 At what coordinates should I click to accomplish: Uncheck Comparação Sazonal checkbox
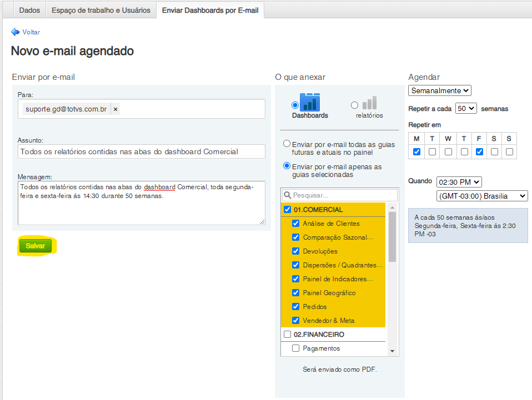[x=295, y=237]
